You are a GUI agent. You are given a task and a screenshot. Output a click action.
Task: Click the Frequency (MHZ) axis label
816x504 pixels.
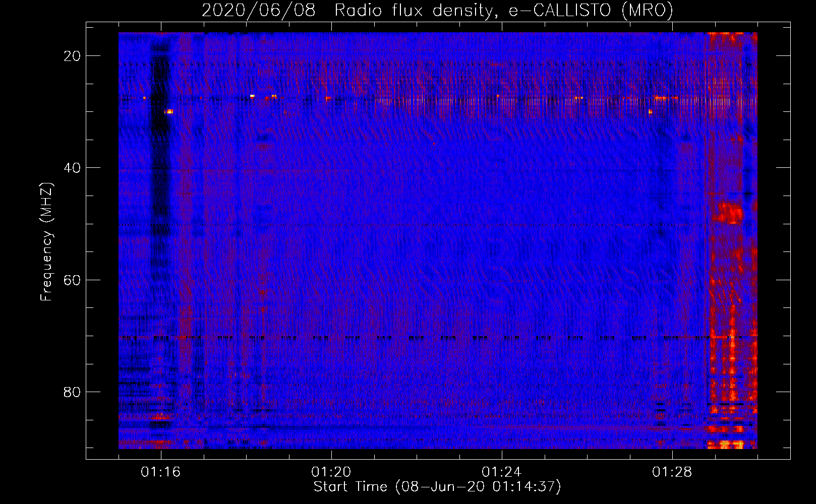pos(46,242)
